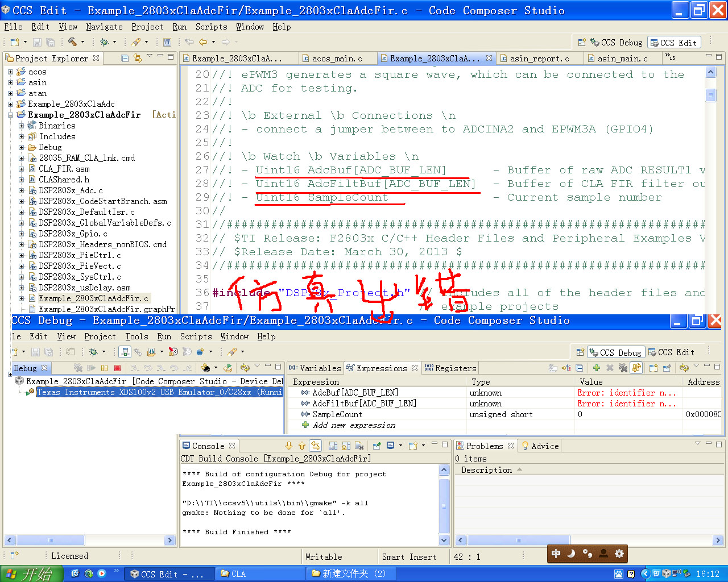
Task: Switch to CCS Edit perspective in Debug window
Action: 671,352
